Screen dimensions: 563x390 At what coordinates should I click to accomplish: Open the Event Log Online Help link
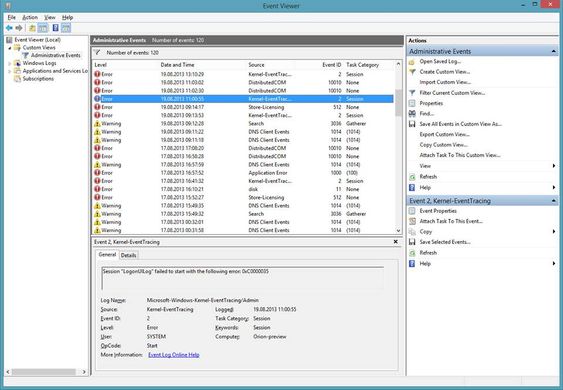pyautogui.click(x=174, y=355)
